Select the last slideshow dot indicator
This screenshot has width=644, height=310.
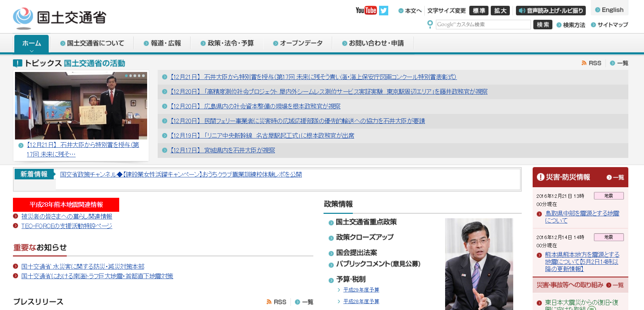pyautogui.click(x=143, y=76)
